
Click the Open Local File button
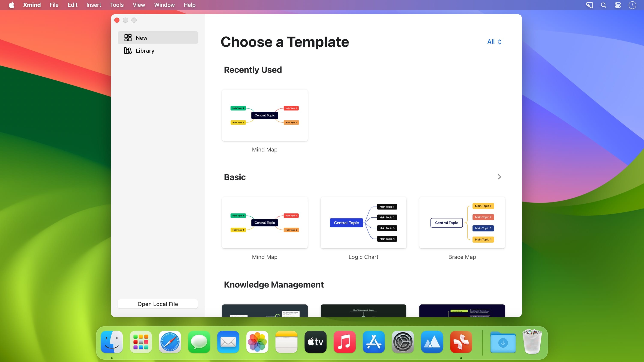pyautogui.click(x=158, y=304)
